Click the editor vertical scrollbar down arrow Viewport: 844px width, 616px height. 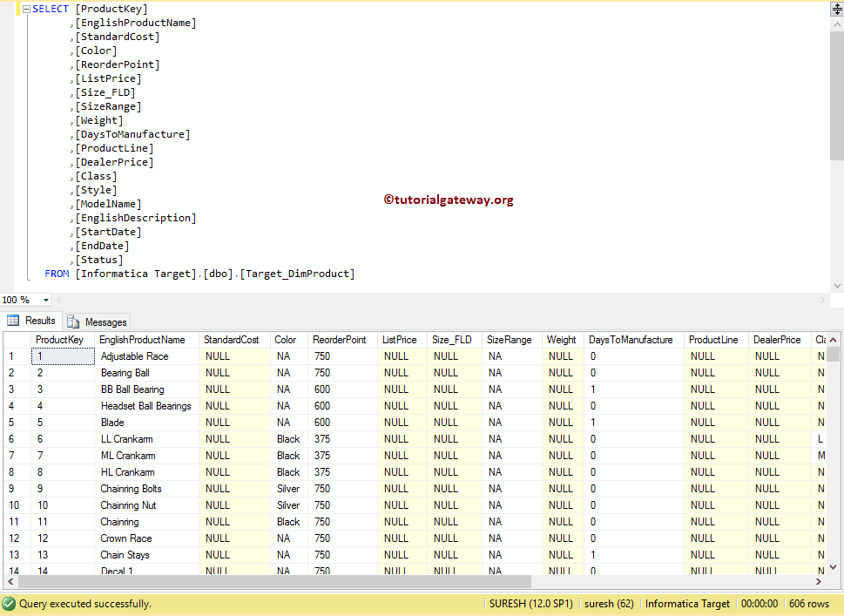(837, 286)
